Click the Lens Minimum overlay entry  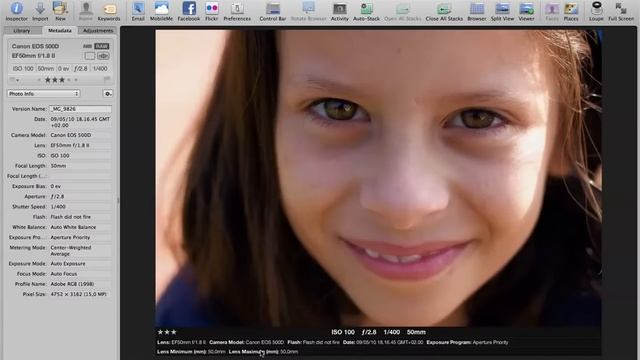[x=191, y=352]
